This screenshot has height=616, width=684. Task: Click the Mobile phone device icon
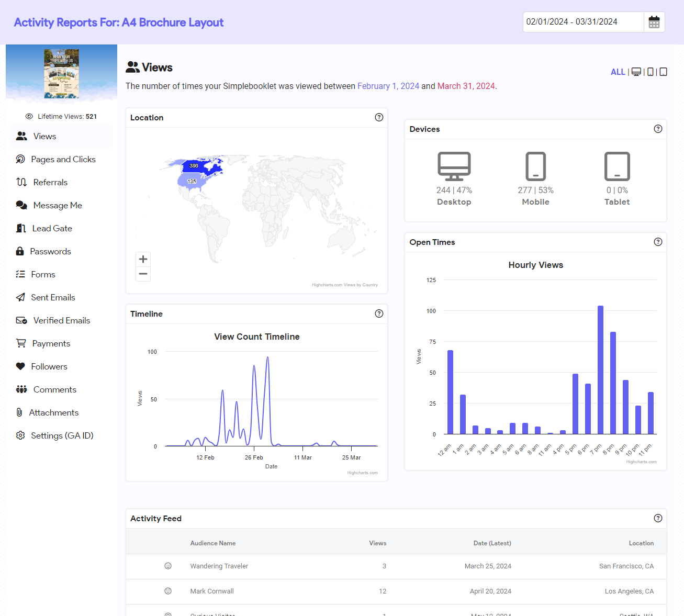[x=535, y=166]
